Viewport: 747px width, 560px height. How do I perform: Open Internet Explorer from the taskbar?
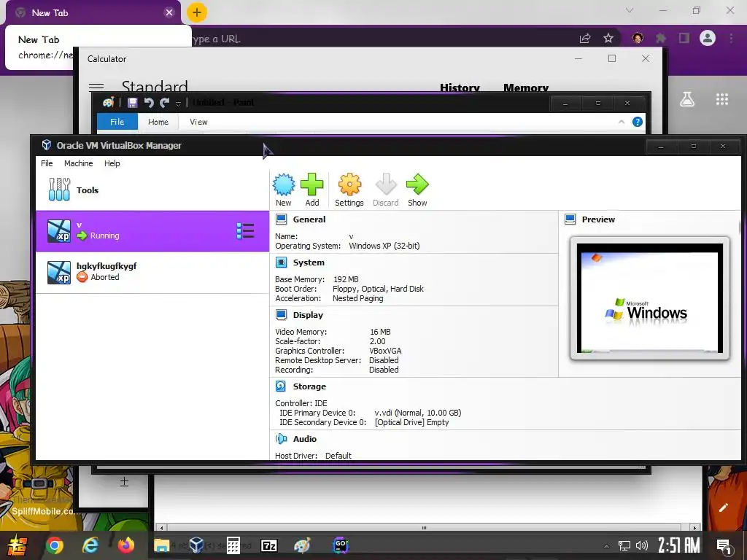(x=90, y=545)
